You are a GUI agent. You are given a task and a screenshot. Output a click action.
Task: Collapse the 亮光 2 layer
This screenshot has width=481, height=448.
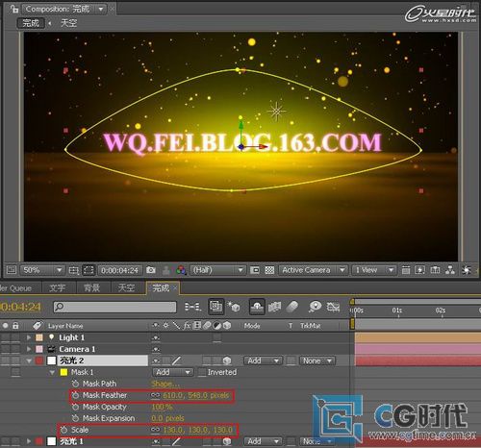point(29,361)
